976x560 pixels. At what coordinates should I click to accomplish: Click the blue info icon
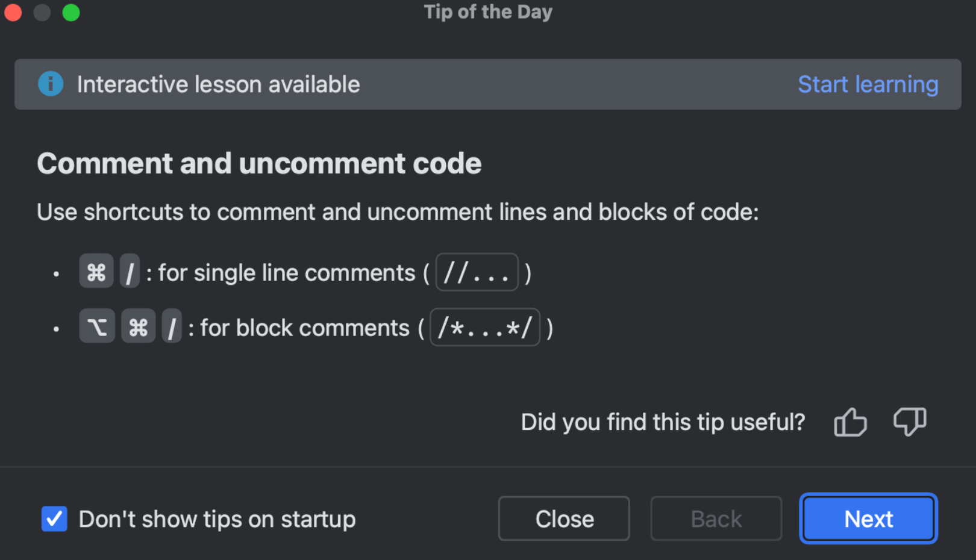[x=51, y=84]
